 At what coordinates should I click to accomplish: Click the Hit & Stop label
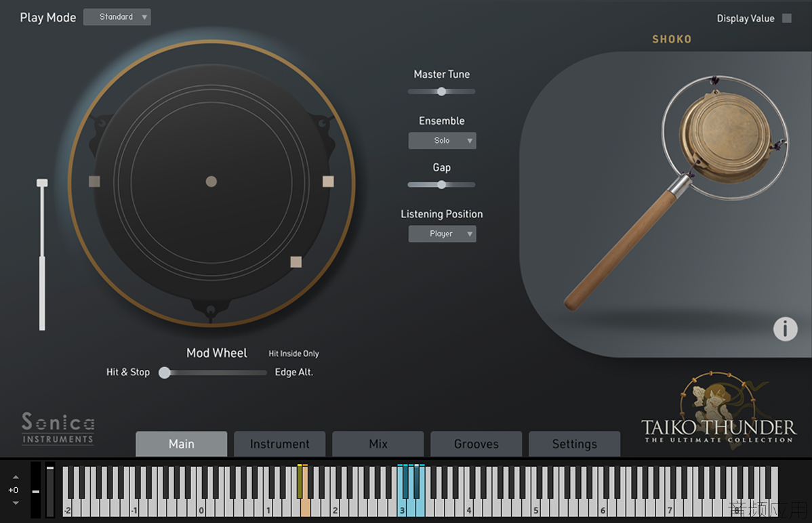pyautogui.click(x=128, y=372)
